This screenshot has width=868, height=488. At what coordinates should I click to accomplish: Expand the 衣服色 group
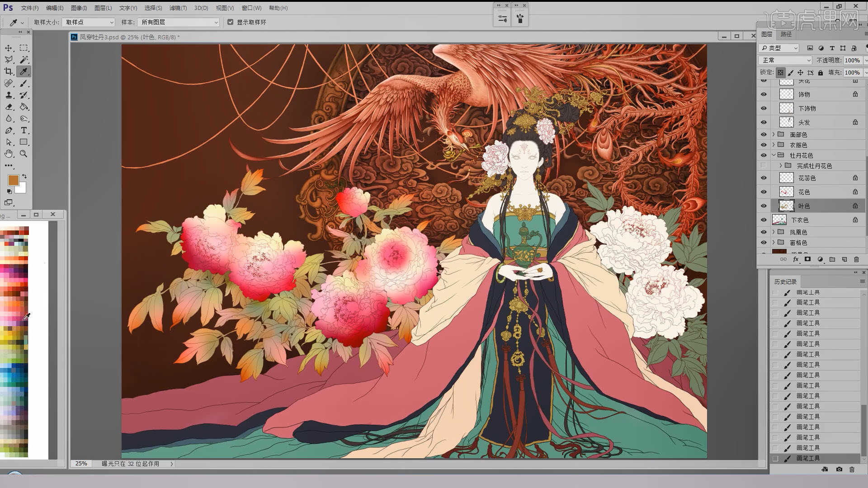[774, 145]
